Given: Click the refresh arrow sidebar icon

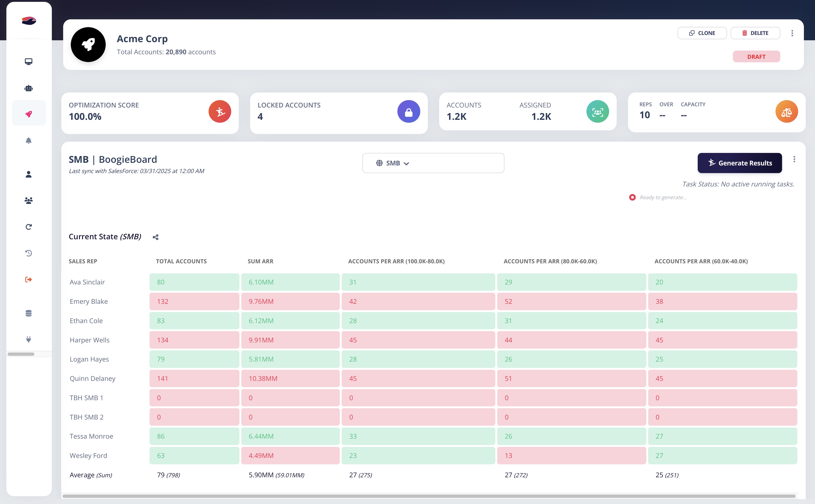Looking at the screenshot, I should point(29,227).
